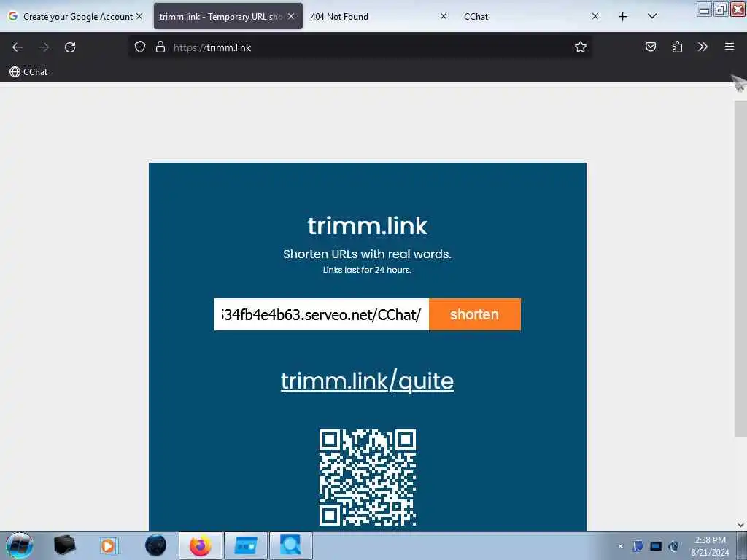
Task: Switch to the CChat tab
Action: click(x=530, y=17)
